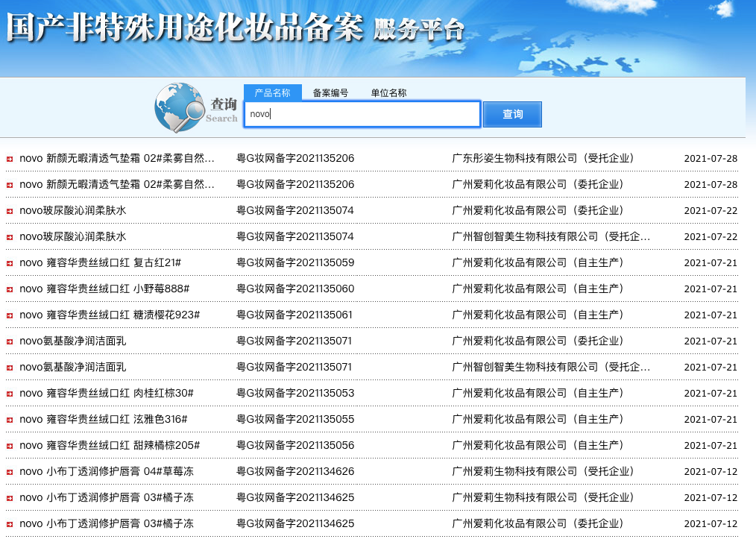Focus the search input containing novo
This screenshot has height=542, width=756.
[x=362, y=114]
